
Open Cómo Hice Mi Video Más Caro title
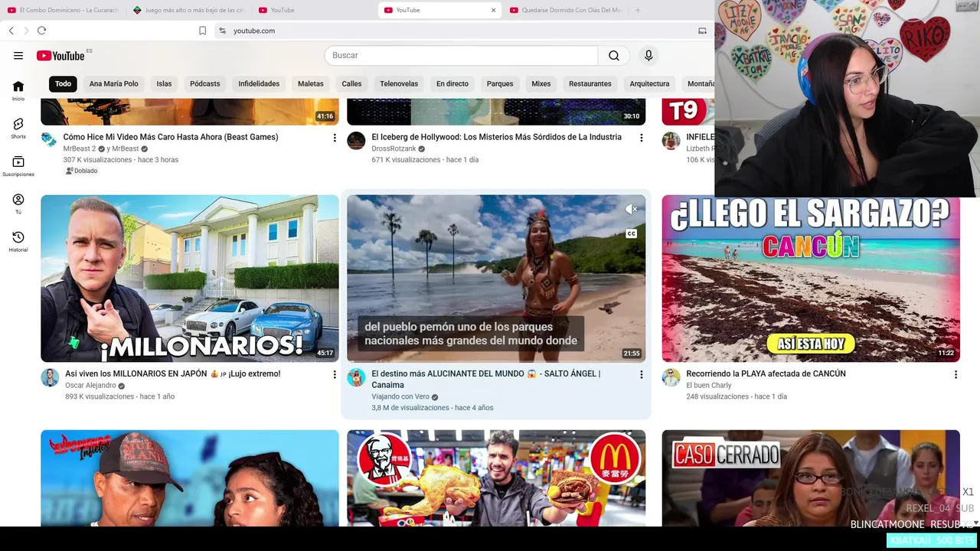tap(171, 137)
